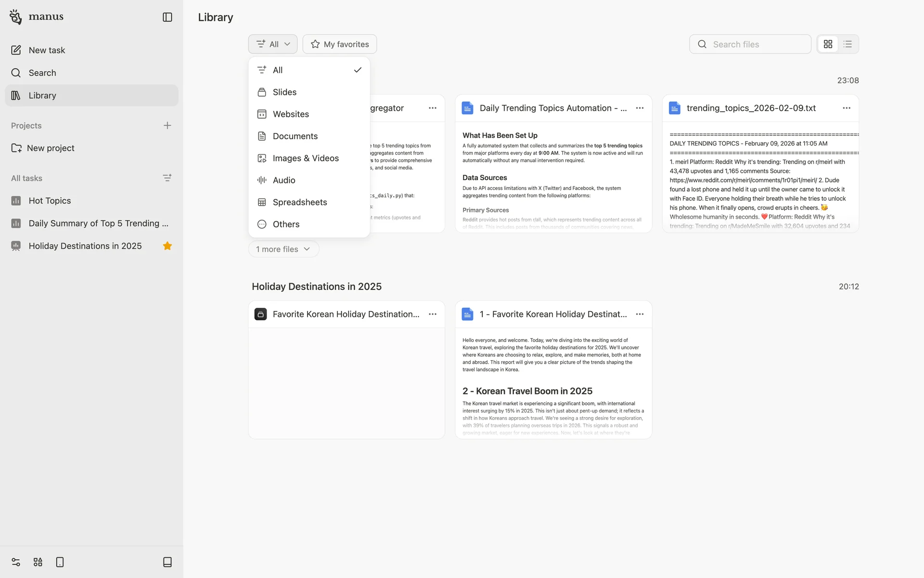This screenshot has width=924, height=578.
Task: Select Spreadsheets from the filter menu
Action: 299,202
